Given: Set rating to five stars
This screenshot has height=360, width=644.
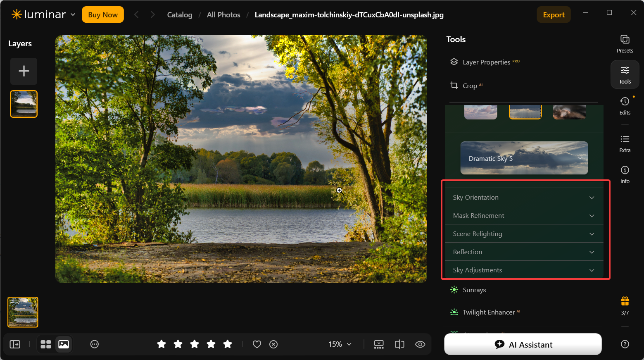Looking at the screenshot, I should [x=228, y=344].
